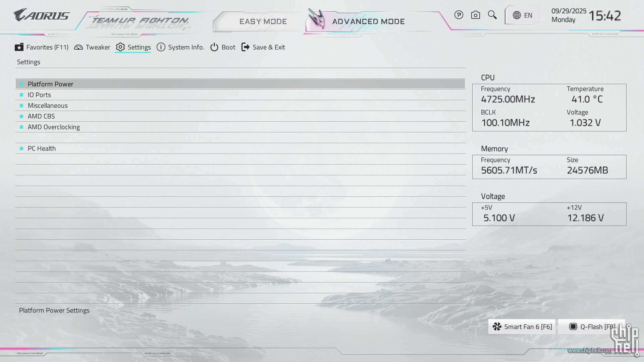Click the Tweaker gauge icon
This screenshot has height=362, width=644.
pyautogui.click(x=78, y=47)
